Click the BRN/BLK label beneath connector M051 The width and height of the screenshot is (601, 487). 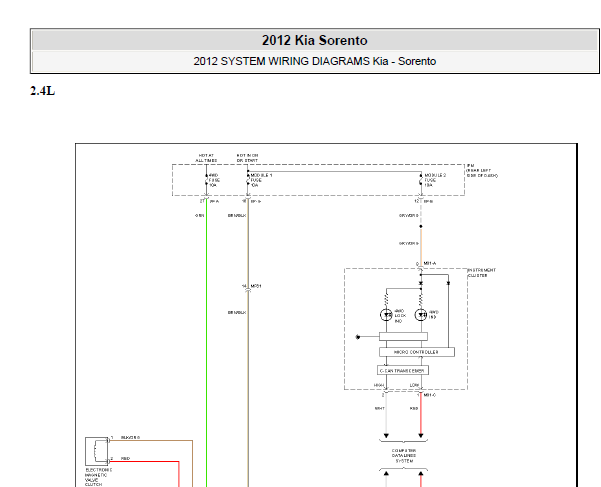point(237,312)
